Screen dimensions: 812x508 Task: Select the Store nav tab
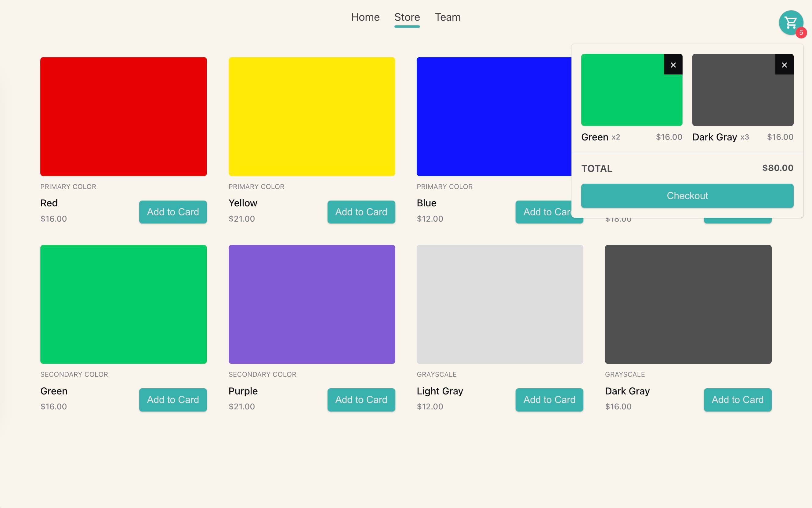[407, 17]
